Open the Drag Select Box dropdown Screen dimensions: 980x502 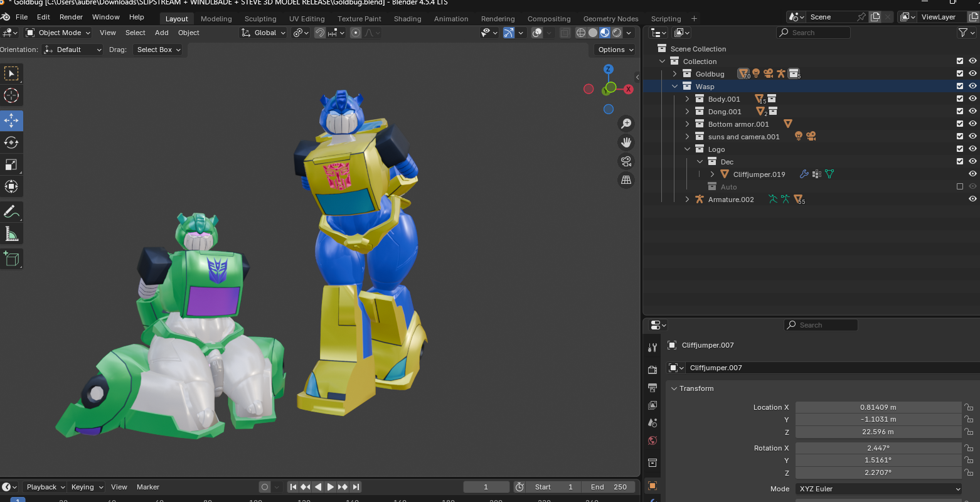[x=157, y=50]
